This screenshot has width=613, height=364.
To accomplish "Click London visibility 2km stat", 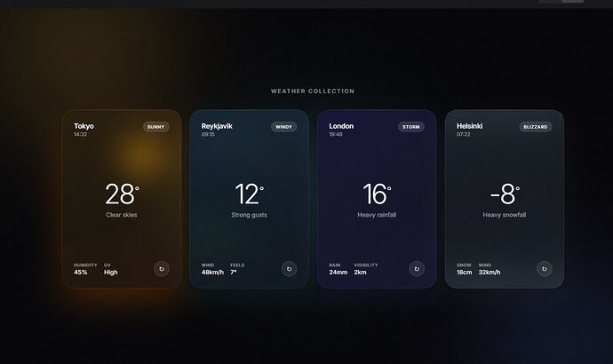I will pyautogui.click(x=366, y=269).
